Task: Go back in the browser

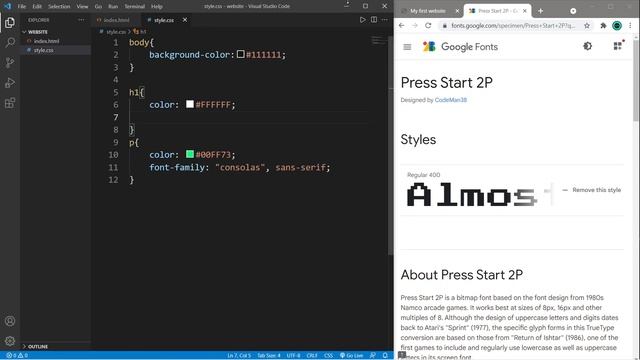Action: (x=402, y=25)
